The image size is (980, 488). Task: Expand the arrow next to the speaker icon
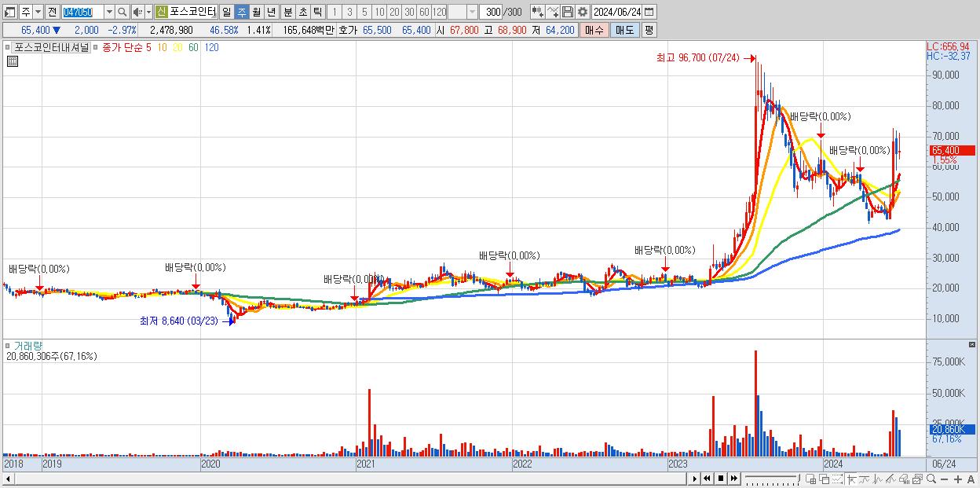pyautogui.click(x=148, y=12)
